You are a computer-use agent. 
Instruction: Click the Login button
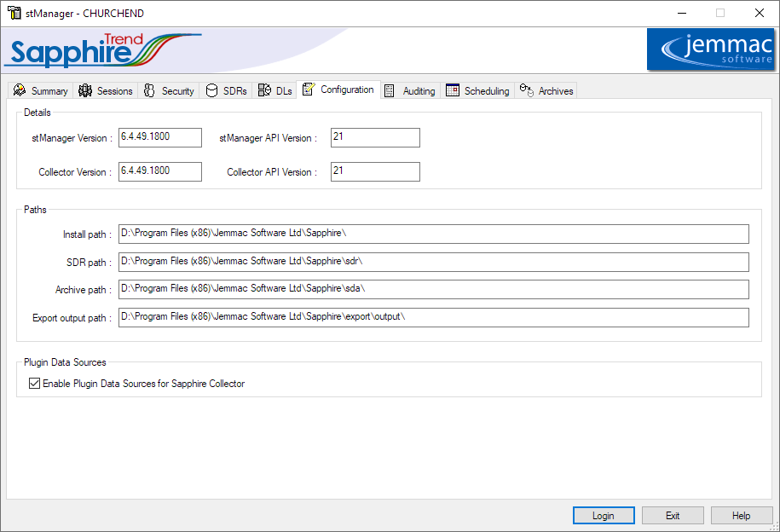tap(604, 516)
